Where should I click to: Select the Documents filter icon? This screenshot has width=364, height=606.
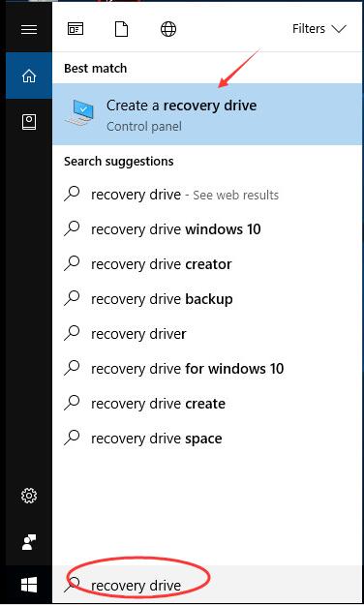[x=121, y=29]
